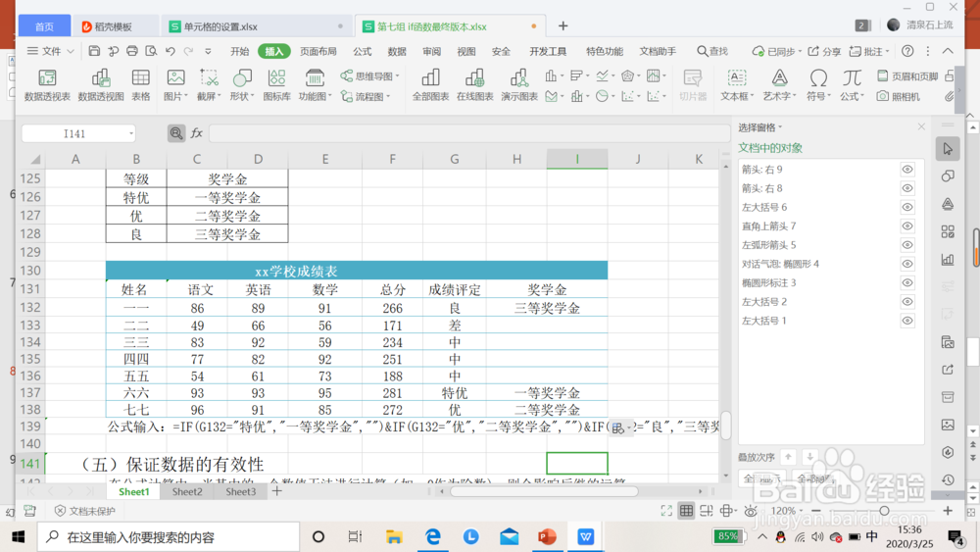
Task: Expand the 文本框 dropdown arrow
Action: coord(752,97)
